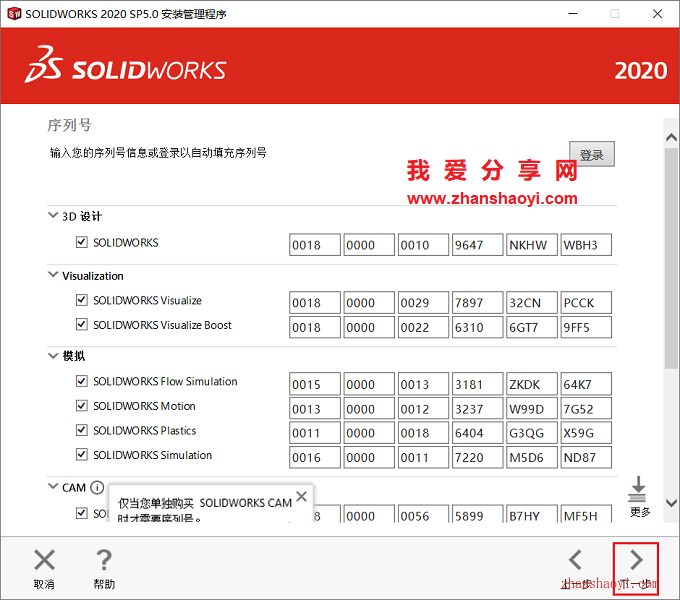Image resolution: width=680 pixels, height=600 pixels.
Task: Click Flow Simulation field containing 64K7
Action: (586, 384)
